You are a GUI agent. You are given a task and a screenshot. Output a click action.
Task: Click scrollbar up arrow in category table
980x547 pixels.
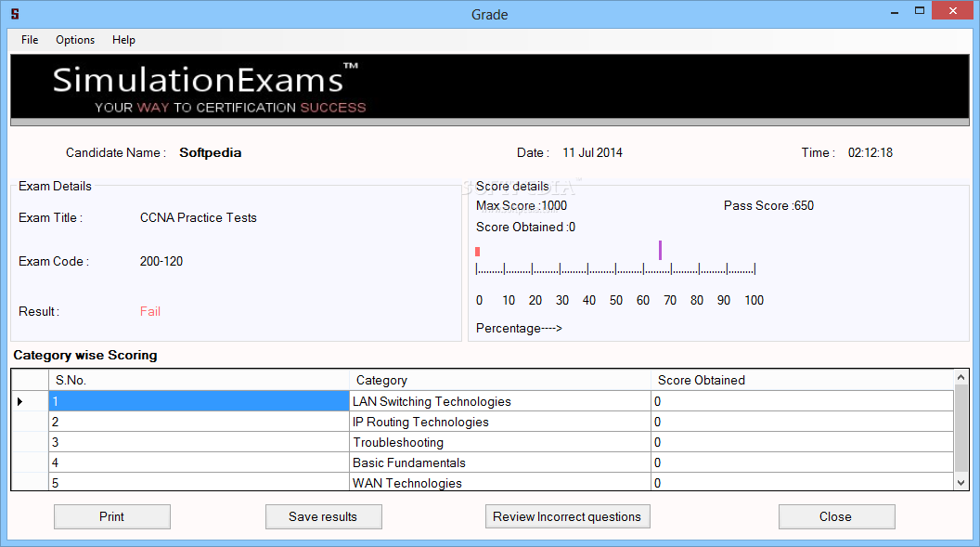click(x=961, y=377)
